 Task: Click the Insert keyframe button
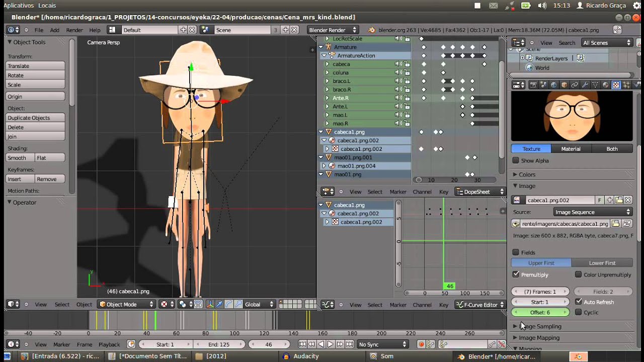tap(21, 179)
